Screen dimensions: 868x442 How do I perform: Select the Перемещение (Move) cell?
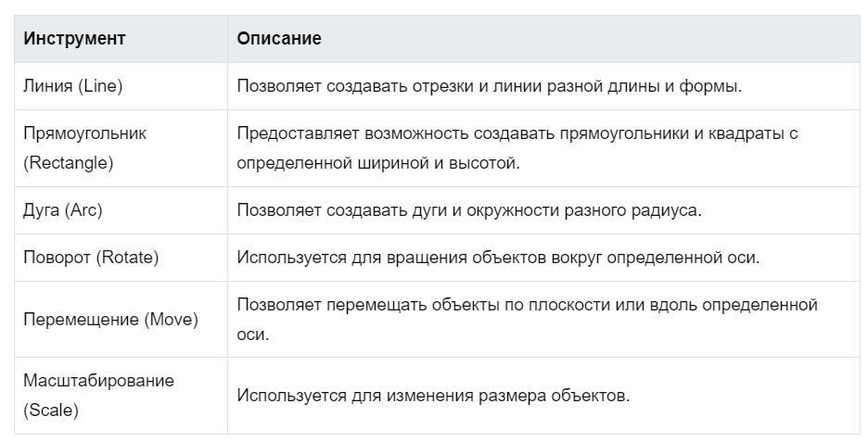pos(121,319)
